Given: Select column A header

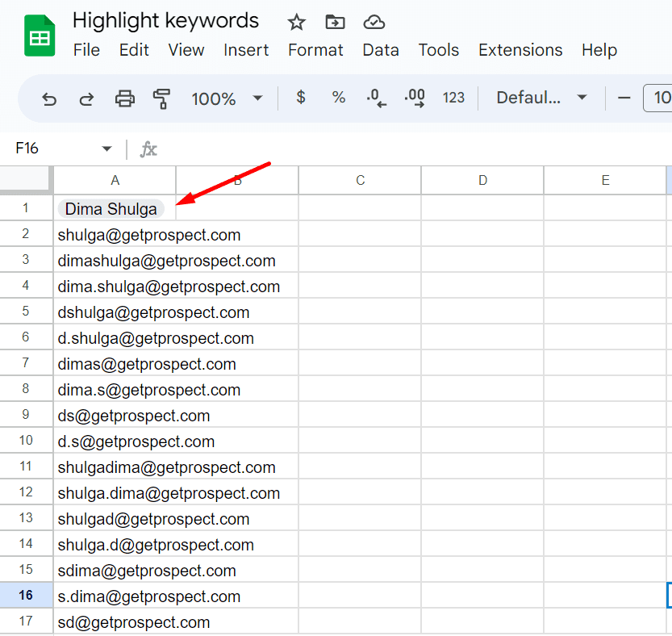Looking at the screenshot, I should (115, 180).
